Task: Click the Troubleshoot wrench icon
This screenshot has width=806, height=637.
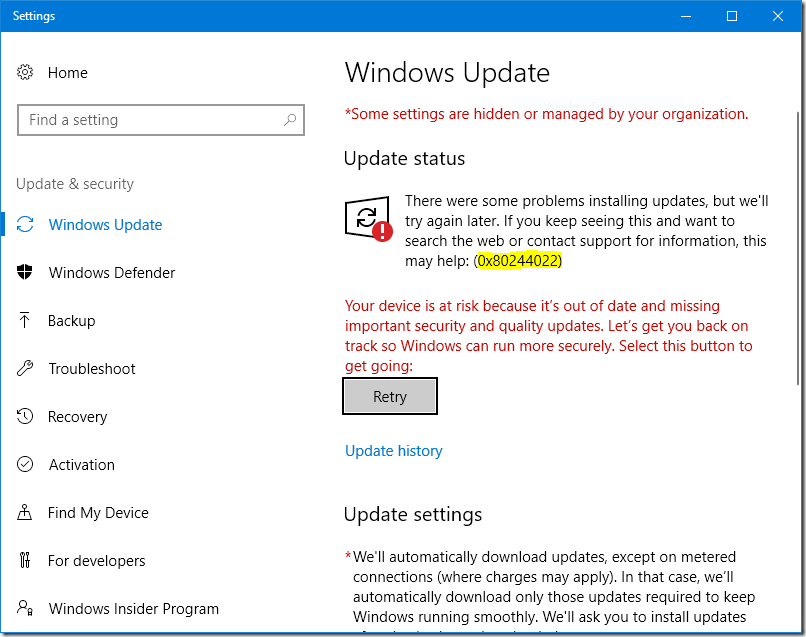Action: (x=25, y=368)
